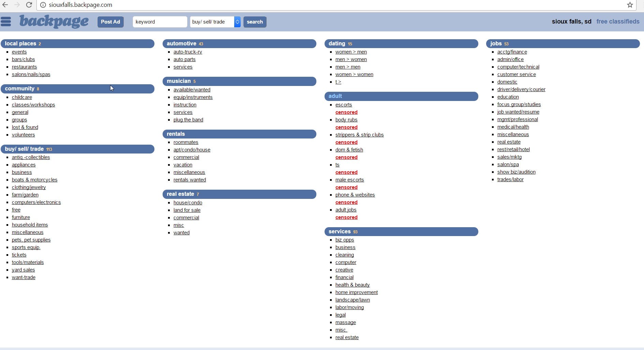
Task: Open the auto-truck-rv link
Action: (x=188, y=52)
